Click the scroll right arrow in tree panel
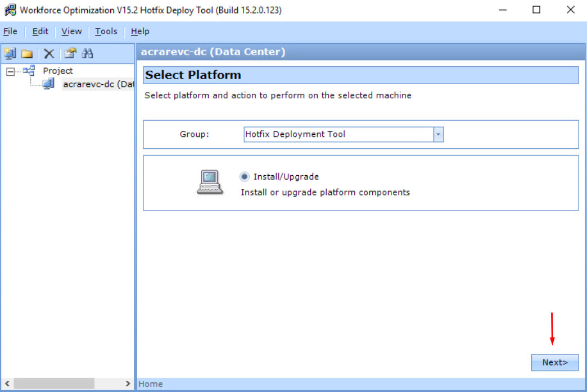The image size is (587, 392). (x=128, y=384)
